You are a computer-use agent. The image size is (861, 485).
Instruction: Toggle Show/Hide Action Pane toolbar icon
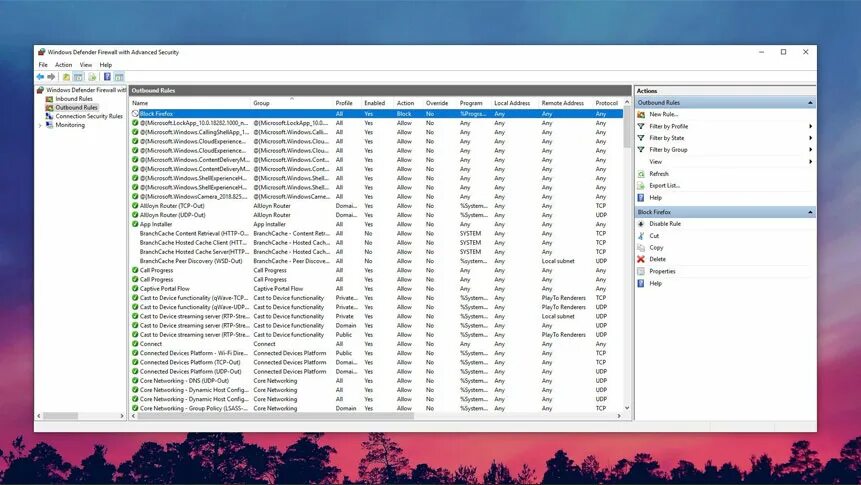[x=119, y=77]
